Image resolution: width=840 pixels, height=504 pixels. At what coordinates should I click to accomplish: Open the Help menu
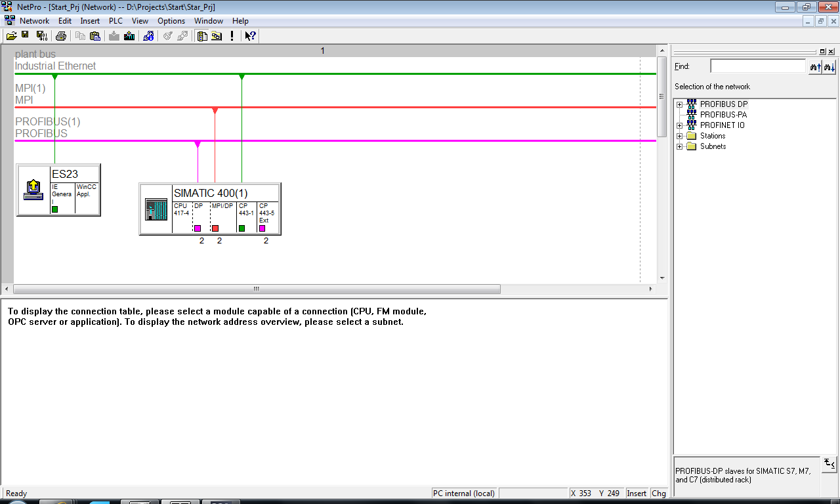pos(240,21)
